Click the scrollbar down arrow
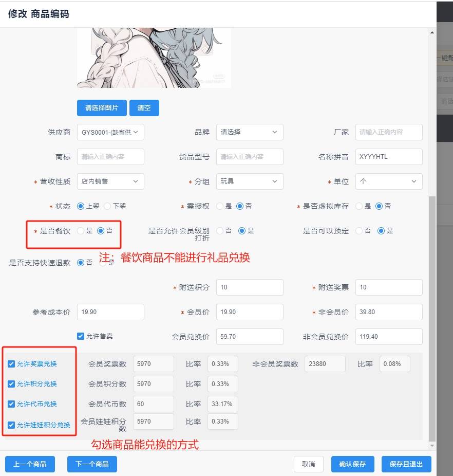Image resolution: width=453 pixels, height=476 pixels. point(432,446)
